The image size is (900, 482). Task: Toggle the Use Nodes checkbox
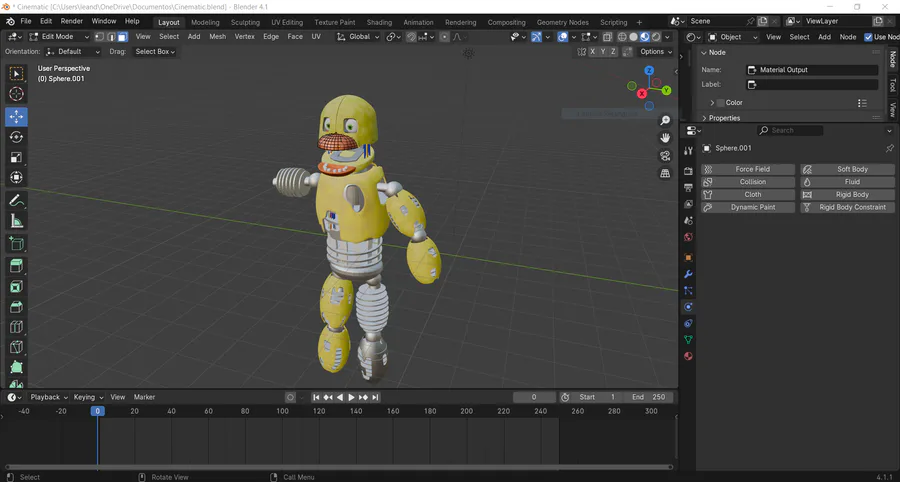868,37
